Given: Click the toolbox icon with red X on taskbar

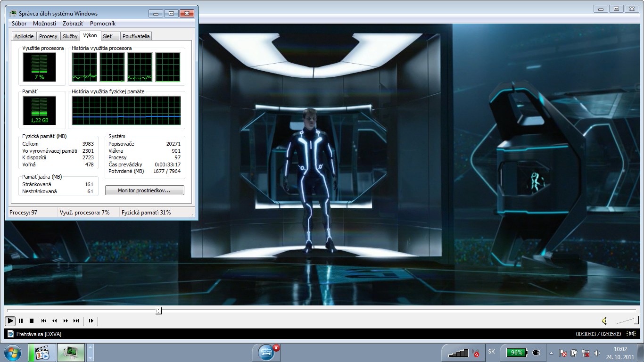Looking at the screenshot, I should point(266,353).
